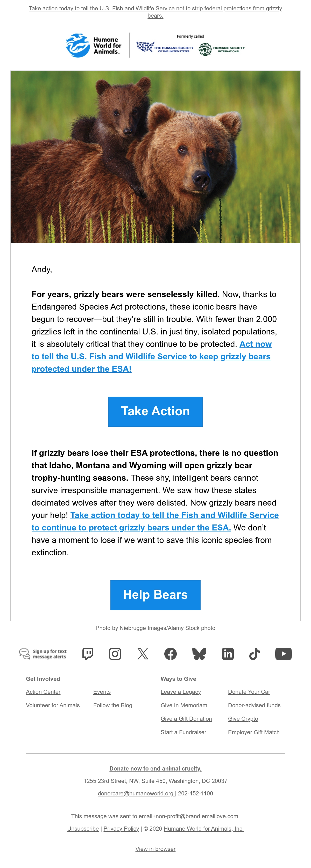Open the TikTok icon
Viewport: 311px width, 868px height.
tap(255, 654)
